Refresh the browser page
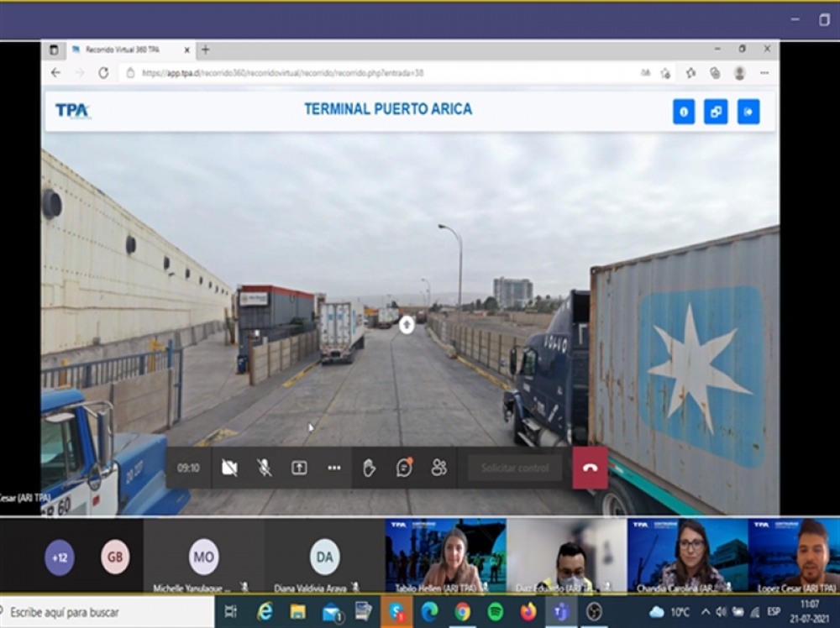 [x=103, y=73]
